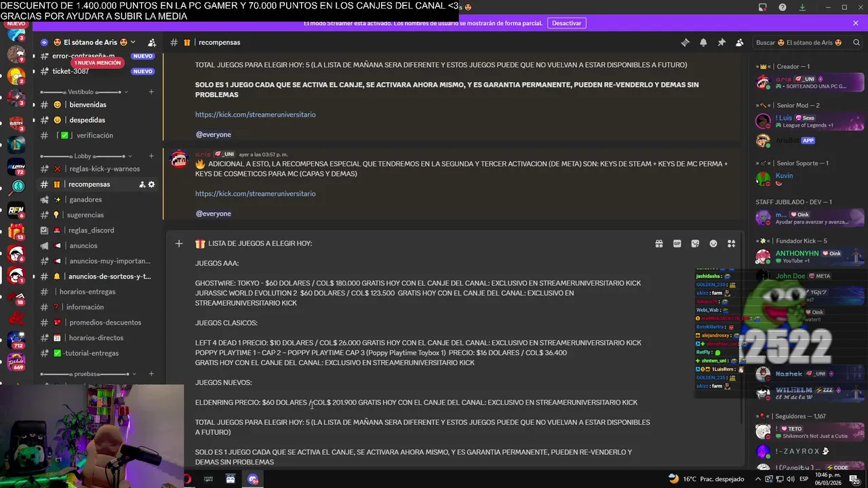868x488 pixels.
Task: Show pinned messages with the pin icon
Action: (722, 42)
